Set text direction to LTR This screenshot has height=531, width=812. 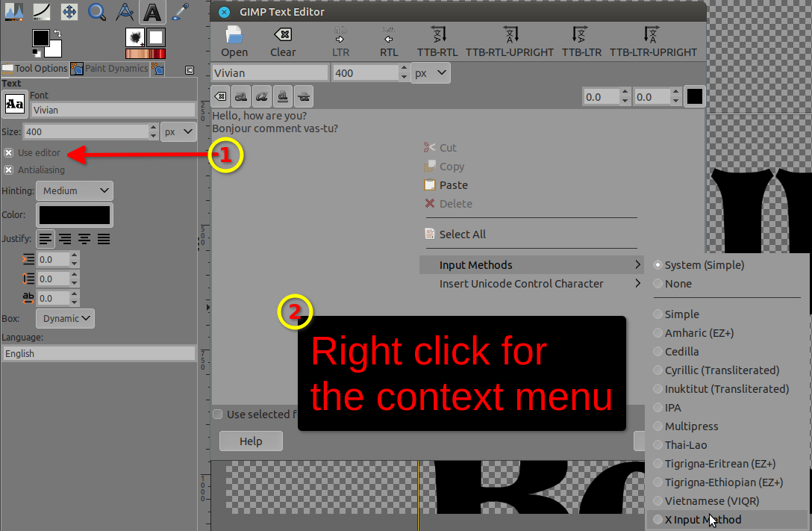[x=341, y=41]
